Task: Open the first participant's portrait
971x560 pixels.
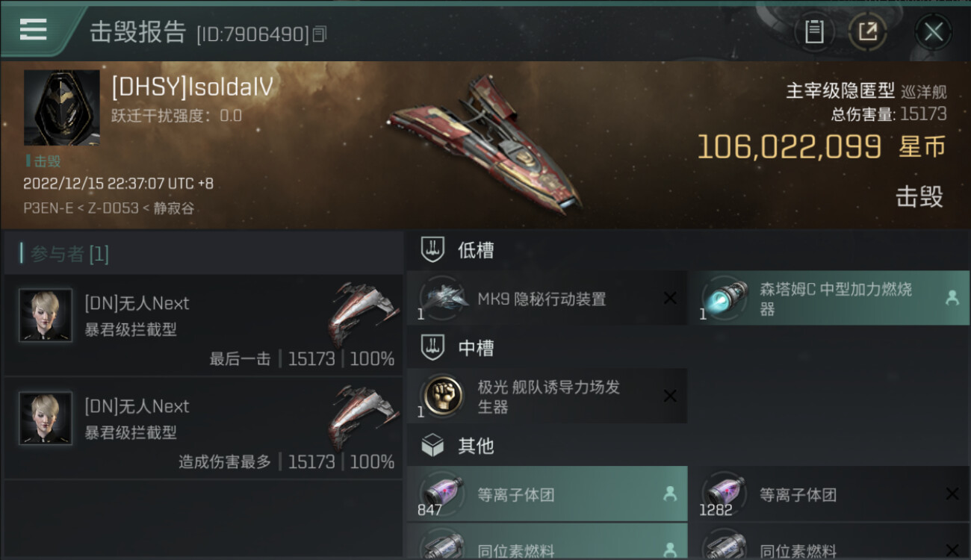Action: [x=46, y=315]
